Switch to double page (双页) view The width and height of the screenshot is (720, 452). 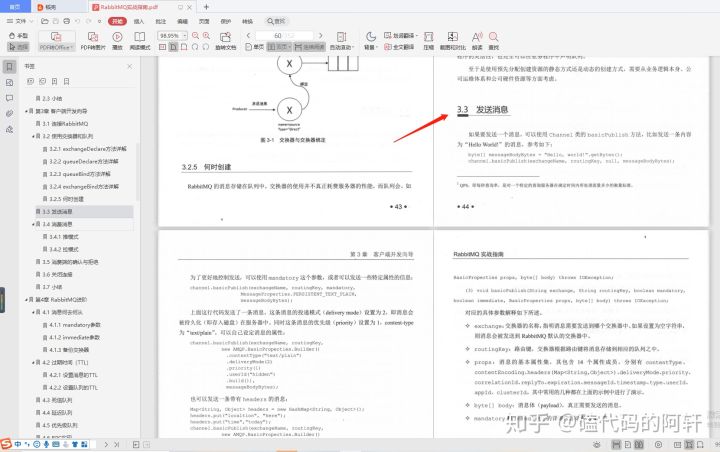coord(279,47)
